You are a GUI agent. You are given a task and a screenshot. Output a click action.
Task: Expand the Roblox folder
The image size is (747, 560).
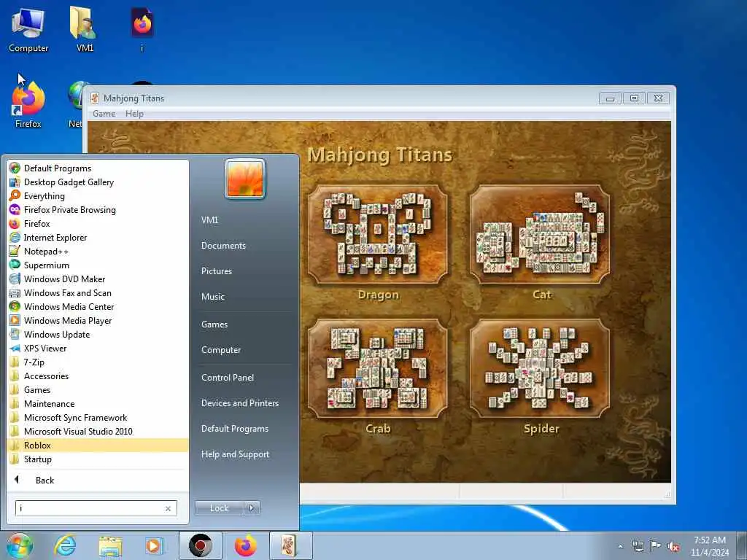click(98, 446)
